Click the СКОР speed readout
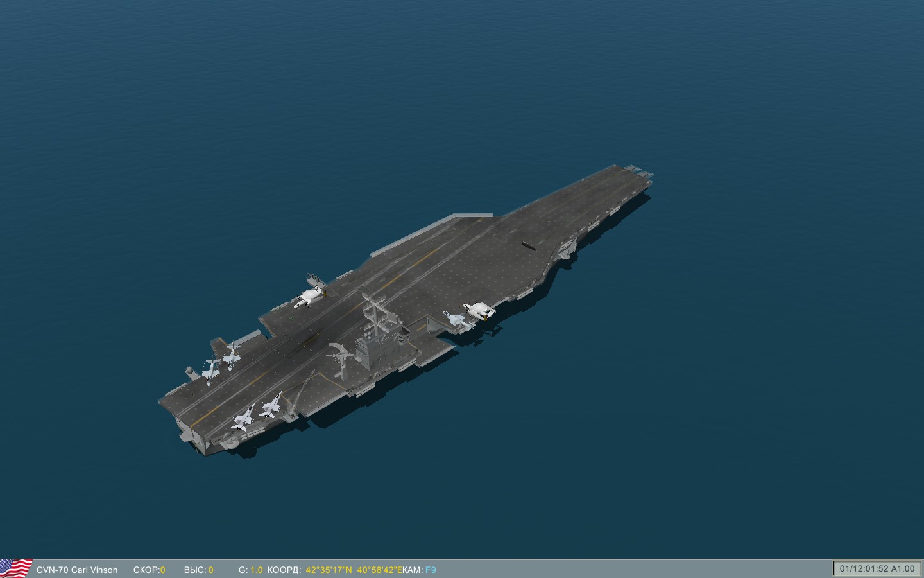Image resolution: width=924 pixels, height=578 pixels. point(149,570)
